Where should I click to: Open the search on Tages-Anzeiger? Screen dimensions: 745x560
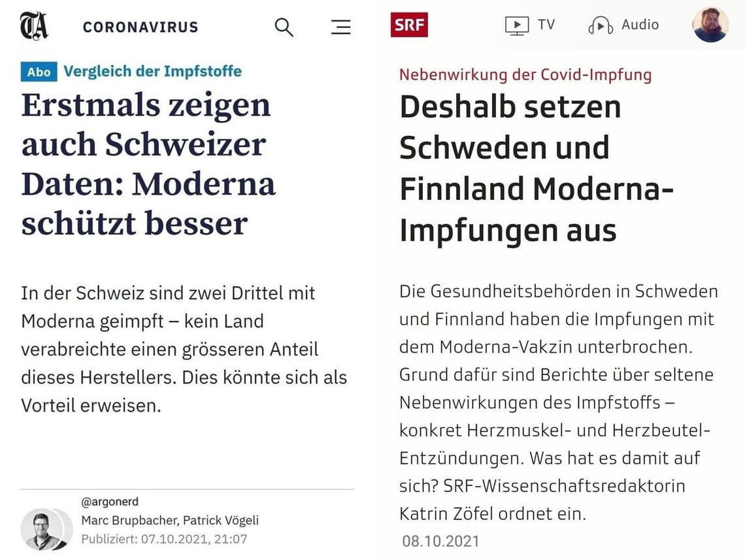(284, 27)
